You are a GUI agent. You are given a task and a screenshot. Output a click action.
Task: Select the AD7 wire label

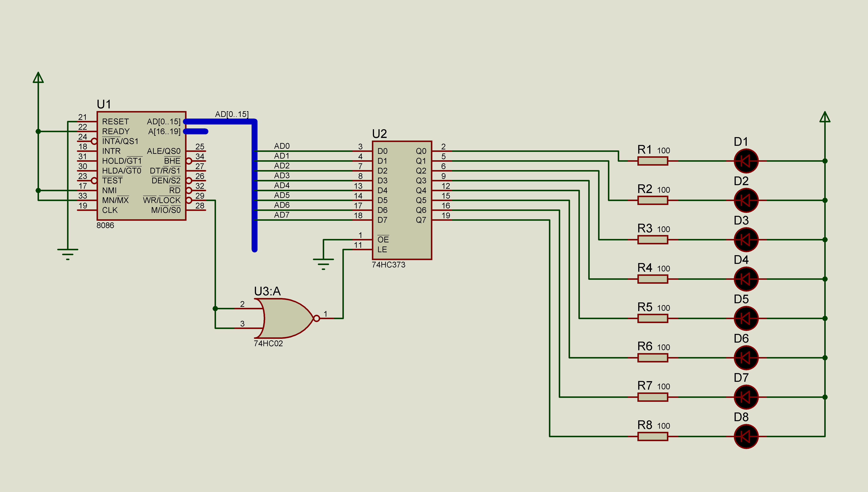282,215
